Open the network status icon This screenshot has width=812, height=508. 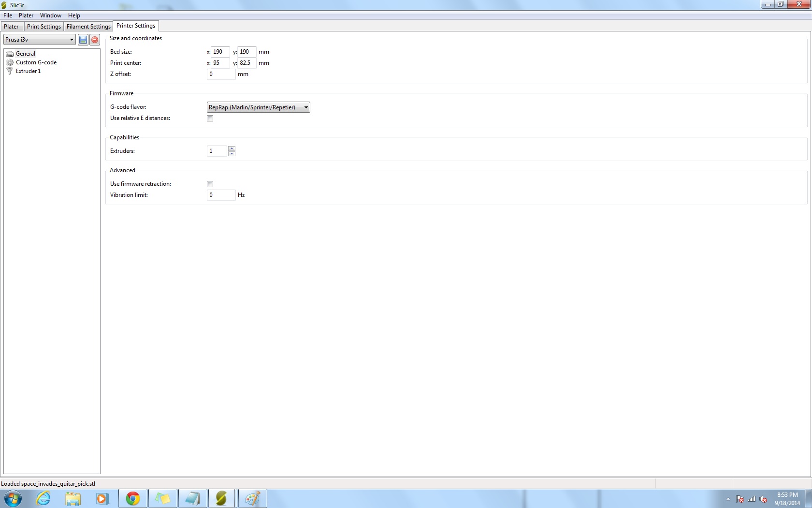click(x=752, y=499)
